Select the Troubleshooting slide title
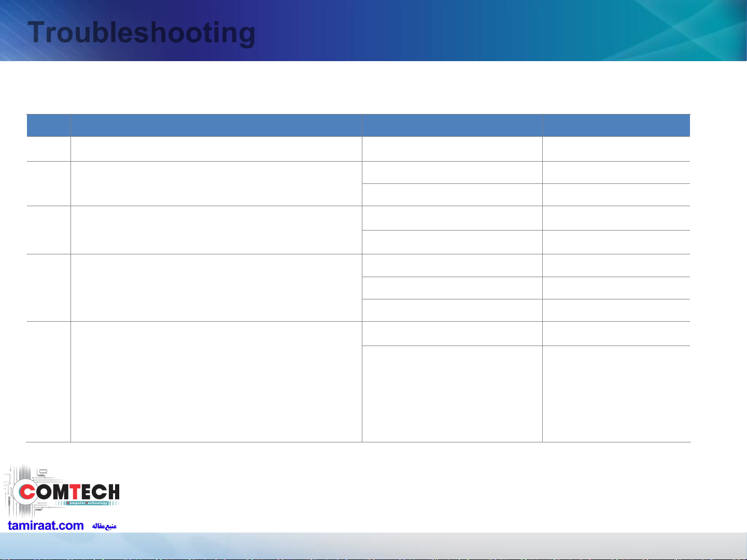747x560 pixels. point(142,33)
